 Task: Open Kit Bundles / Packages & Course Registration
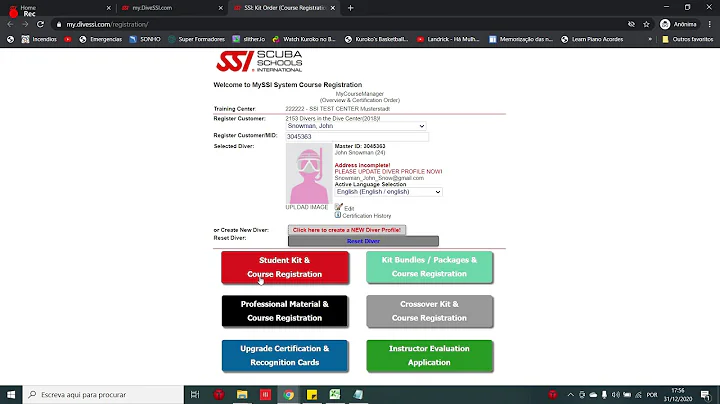(x=429, y=267)
